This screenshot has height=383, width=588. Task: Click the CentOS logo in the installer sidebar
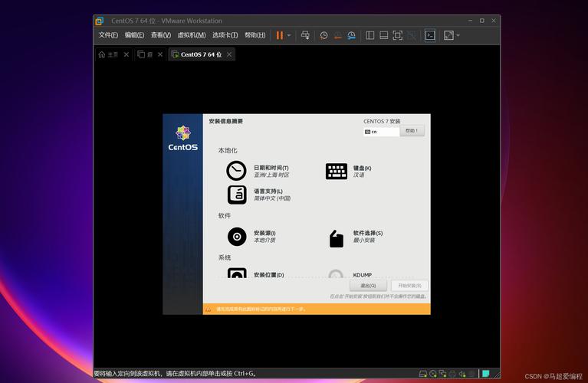point(183,139)
